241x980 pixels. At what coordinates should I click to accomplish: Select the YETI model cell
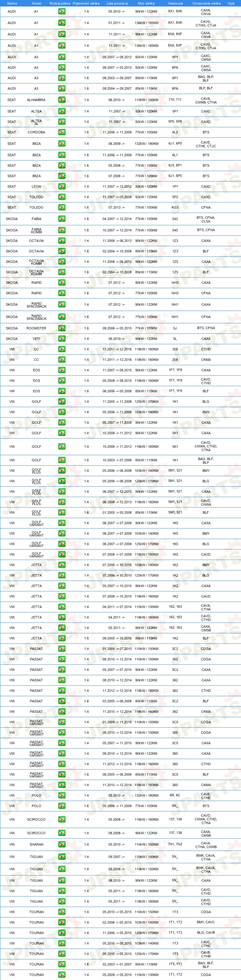36,339
